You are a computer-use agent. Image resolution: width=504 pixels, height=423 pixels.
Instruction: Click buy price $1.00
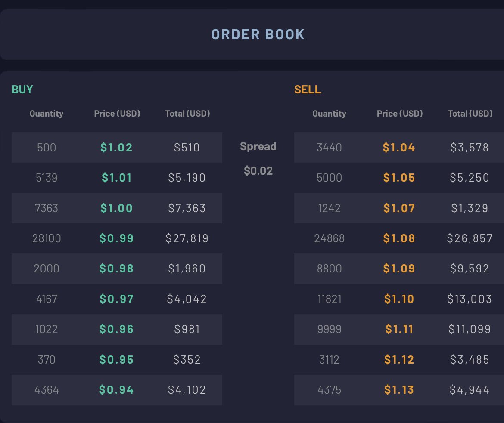116,208
